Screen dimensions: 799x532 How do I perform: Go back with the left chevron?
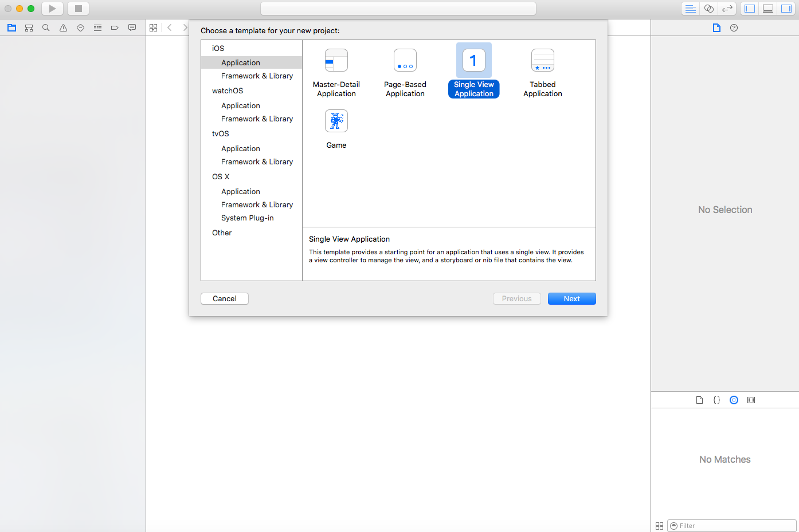[x=170, y=27]
